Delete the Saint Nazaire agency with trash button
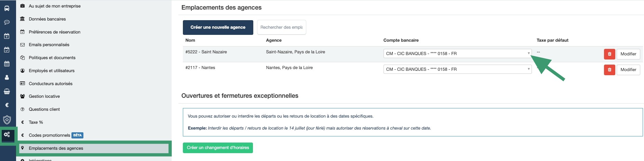Viewport: 644px width, 161px height. click(609, 54)
